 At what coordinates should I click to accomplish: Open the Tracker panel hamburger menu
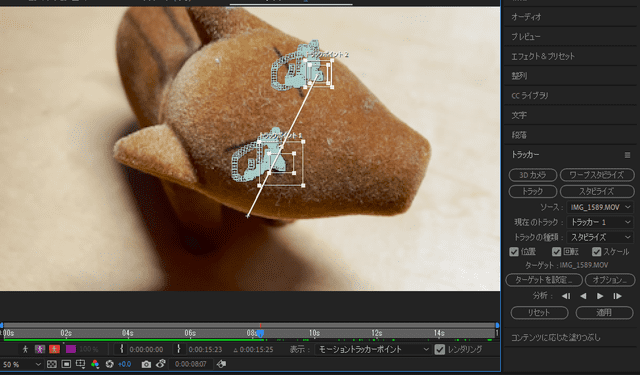coord(627,155)
